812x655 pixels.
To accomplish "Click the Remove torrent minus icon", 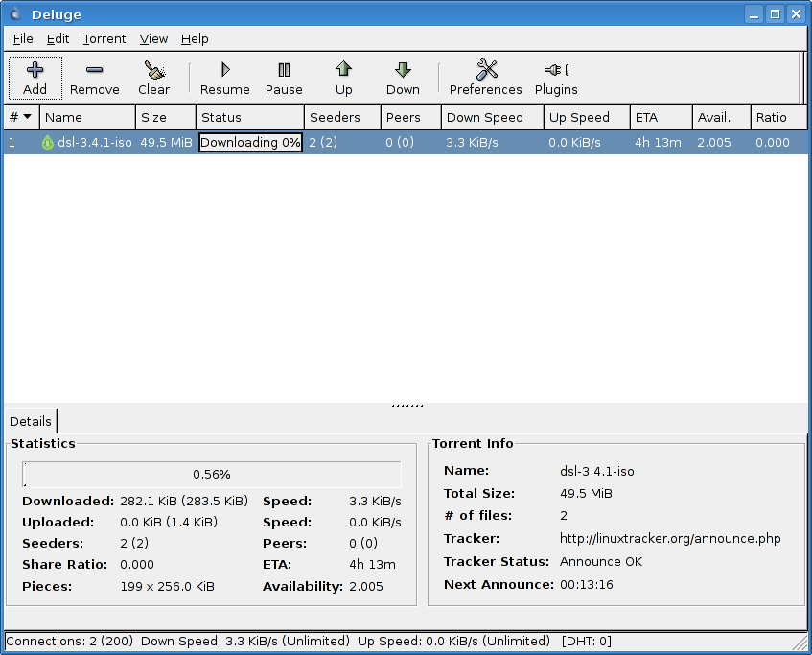I will click(94, 70).
